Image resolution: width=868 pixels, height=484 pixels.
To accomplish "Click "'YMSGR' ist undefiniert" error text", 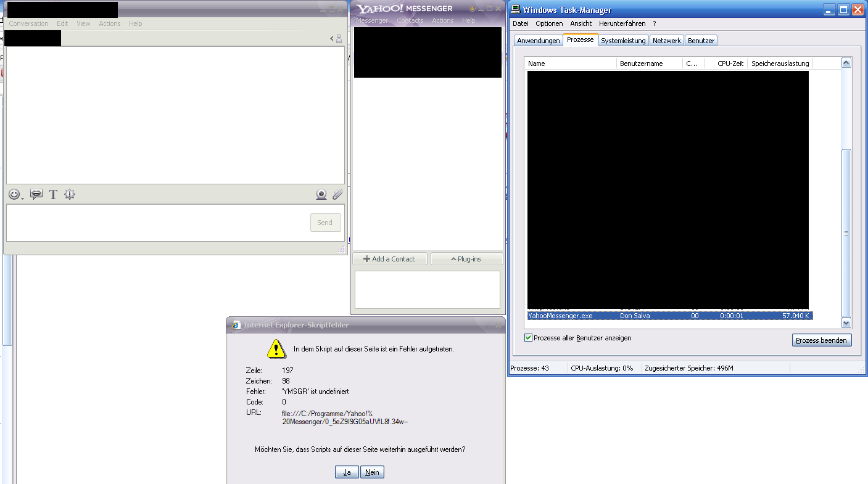I will (315, 392).
